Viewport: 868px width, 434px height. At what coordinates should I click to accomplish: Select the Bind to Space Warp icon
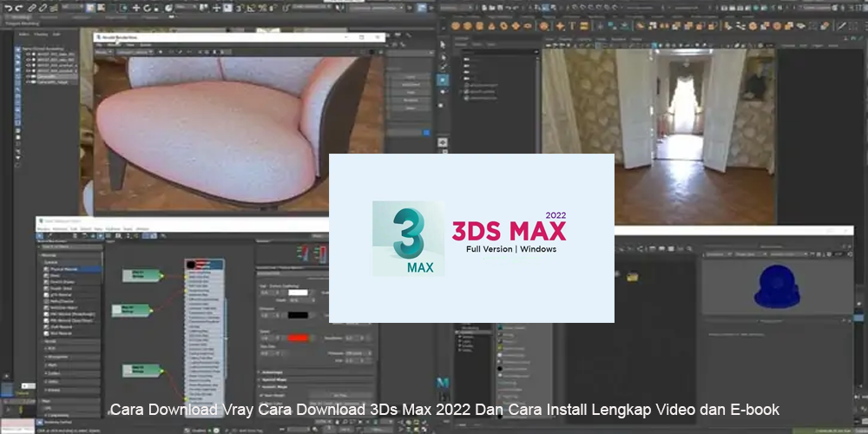point(53,9)
